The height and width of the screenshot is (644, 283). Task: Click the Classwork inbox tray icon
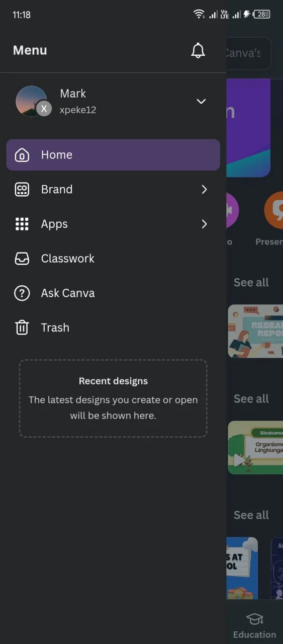coord(22,259)
